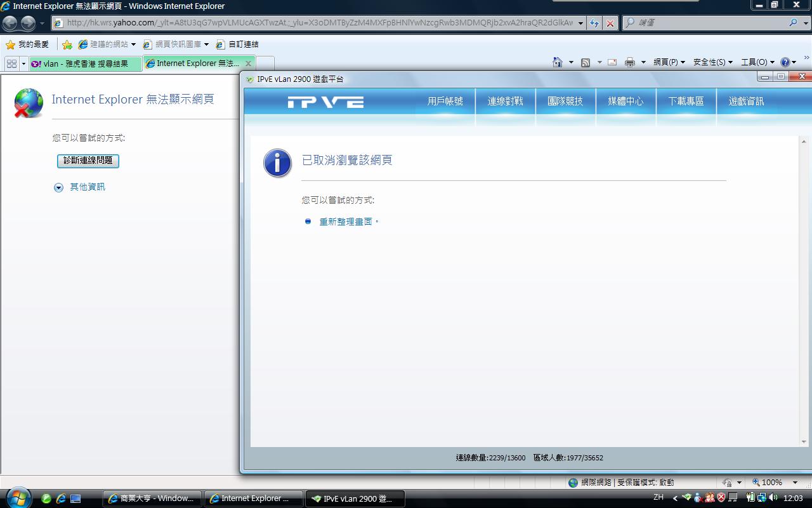812x508 pixels.
Task: Click the blue help question mark icon
Action: [x=785, y=62]
